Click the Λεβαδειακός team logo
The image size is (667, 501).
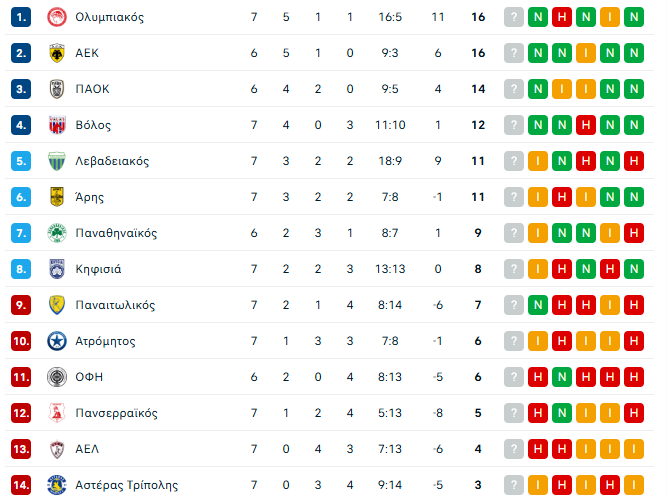tap(56, 161)
